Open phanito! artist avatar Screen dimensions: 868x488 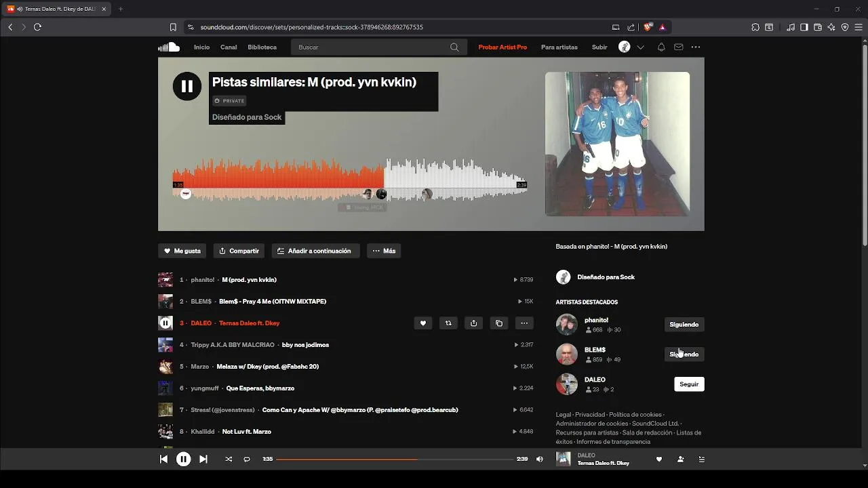tap(567, 325)
